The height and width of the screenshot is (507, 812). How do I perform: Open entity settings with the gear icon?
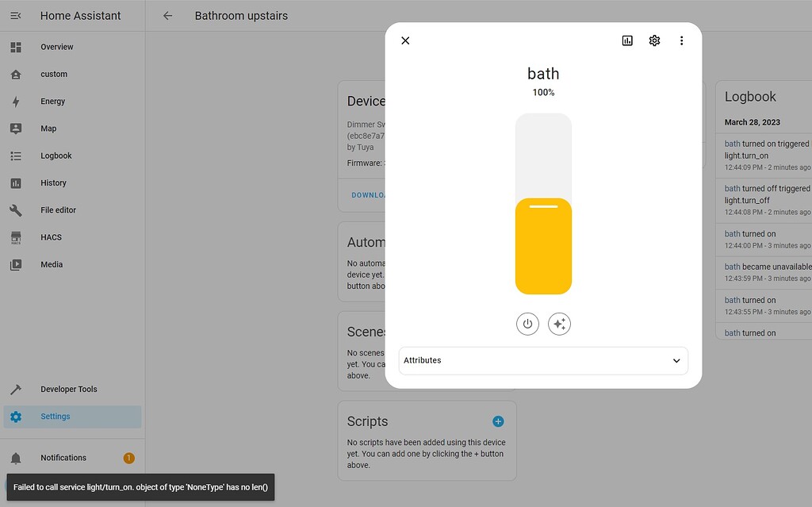[654, 40]
